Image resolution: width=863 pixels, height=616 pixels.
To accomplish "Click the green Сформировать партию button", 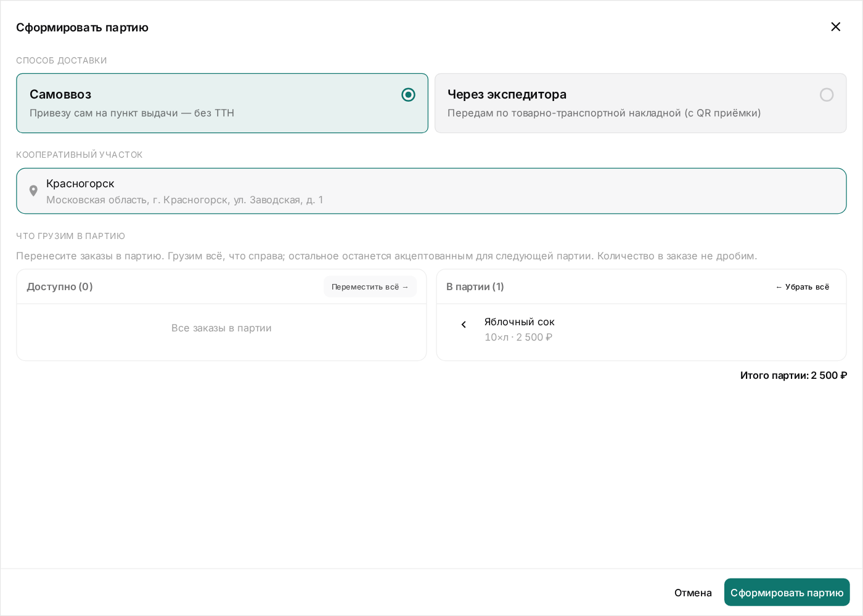I will [787, 593].
